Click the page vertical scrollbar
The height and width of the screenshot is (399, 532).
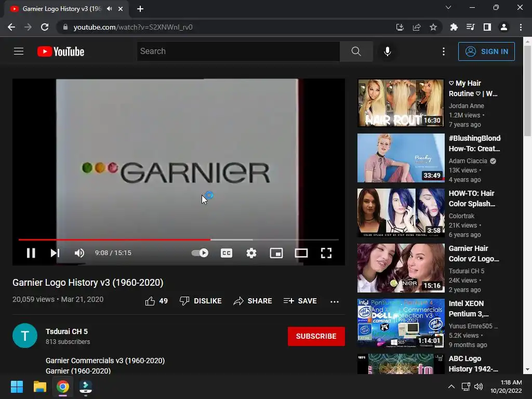pyautogui.click(x=528, y=91)
